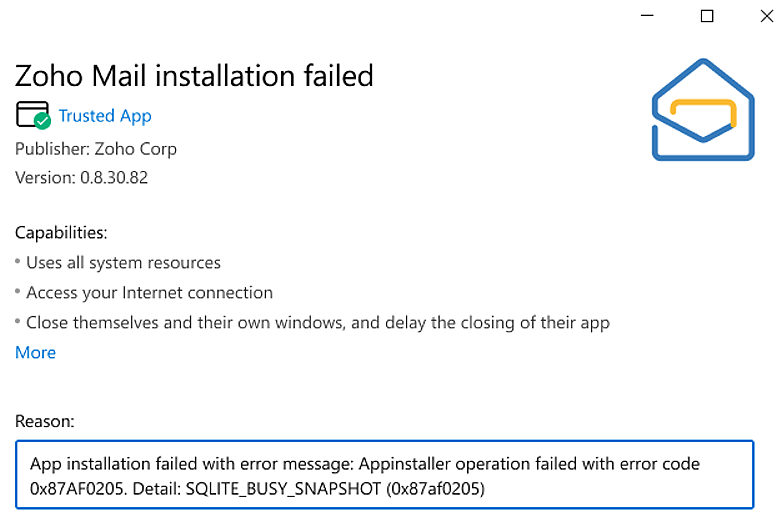This screenshot has height=518, width=780.
Task: Expand capabilities with the More link
Action: (35, 352)
